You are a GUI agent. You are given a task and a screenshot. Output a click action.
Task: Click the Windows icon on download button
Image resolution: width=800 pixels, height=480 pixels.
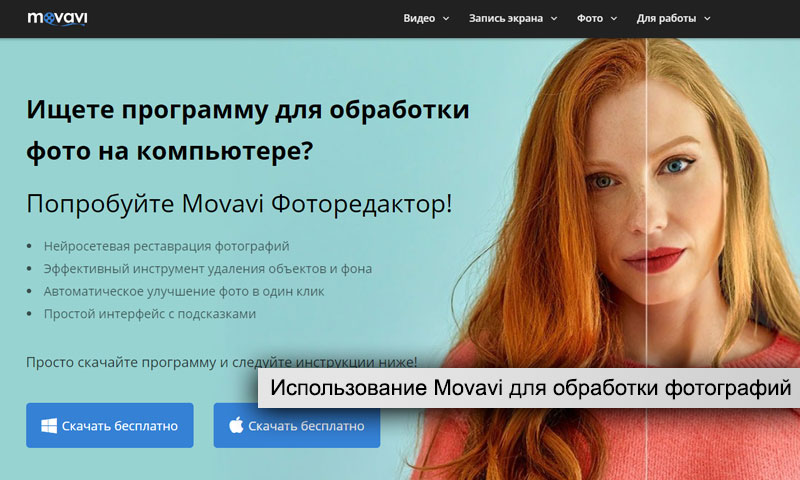click(x=49, y=425)
